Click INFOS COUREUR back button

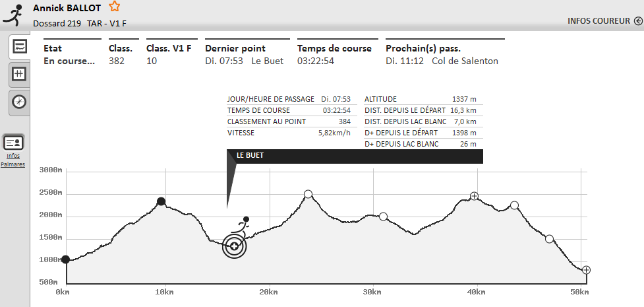[x=599, y=20]
